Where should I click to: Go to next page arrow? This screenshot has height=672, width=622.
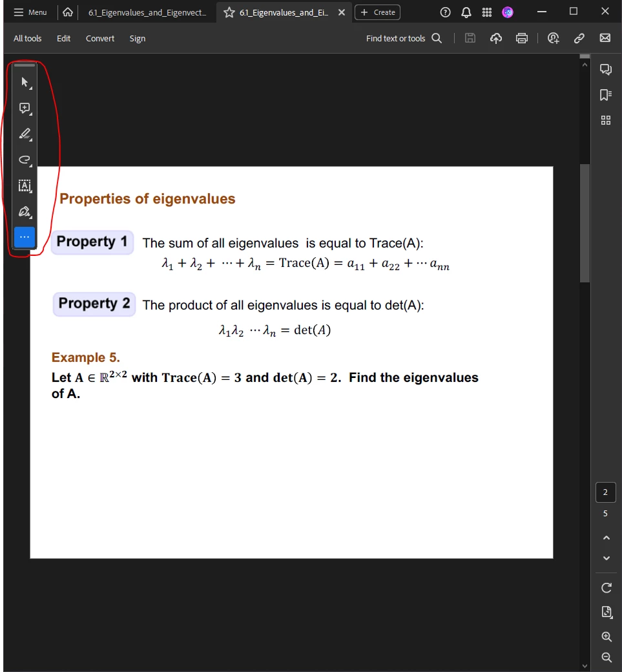[606, 558]
